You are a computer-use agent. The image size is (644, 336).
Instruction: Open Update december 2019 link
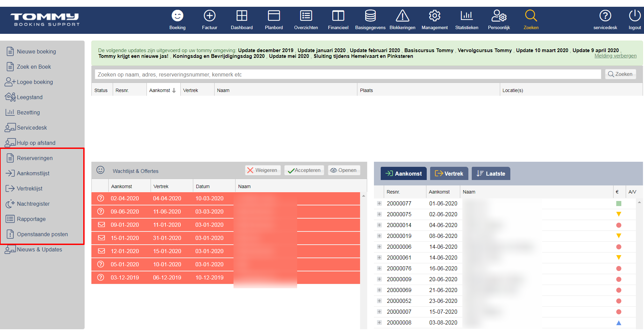(266, 50)
